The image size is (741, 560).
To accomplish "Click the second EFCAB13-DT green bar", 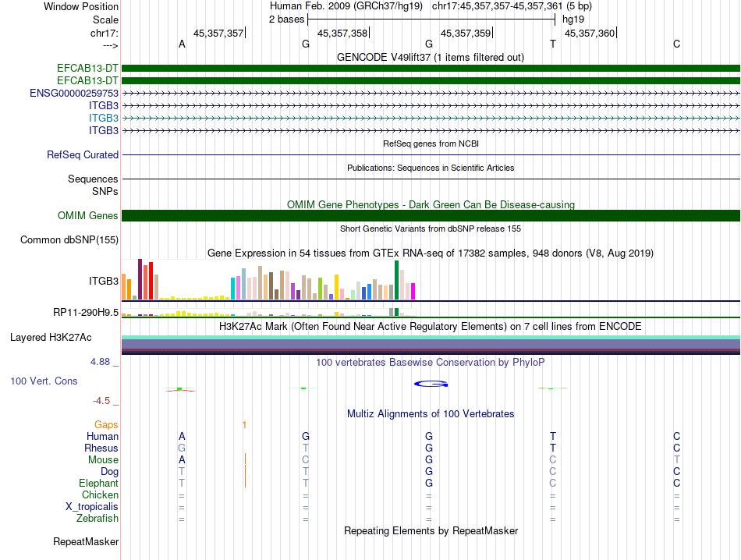I will [x=431, y=81].
